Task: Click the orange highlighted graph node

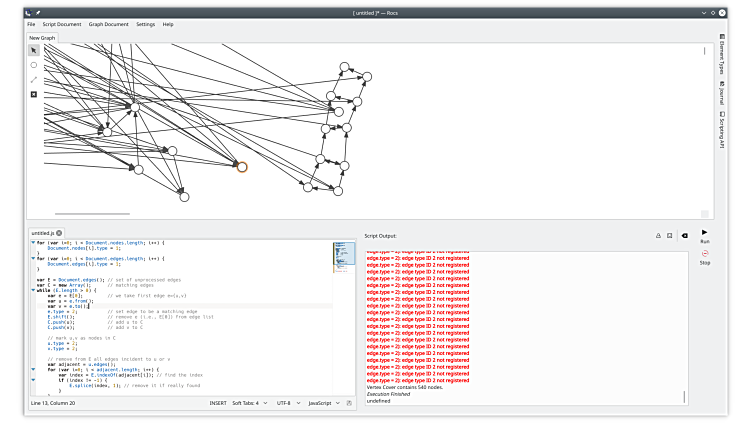Action: tap(241, 167)
